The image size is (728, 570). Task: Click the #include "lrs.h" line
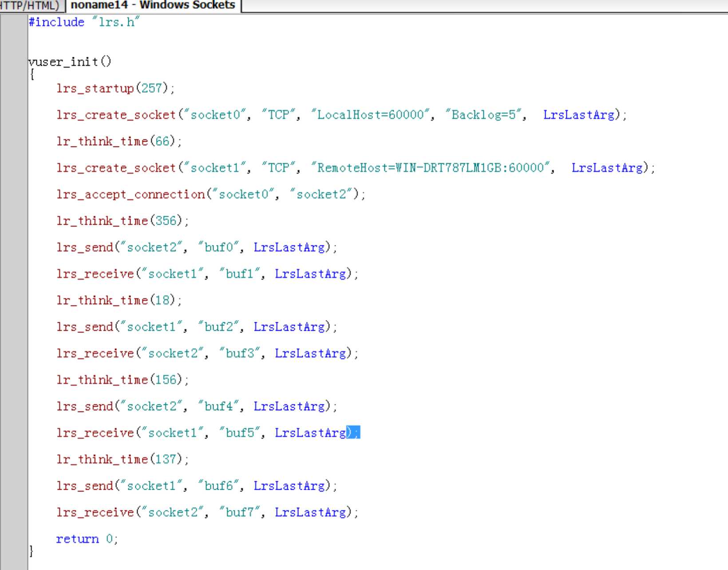click(x=84, y=22)
